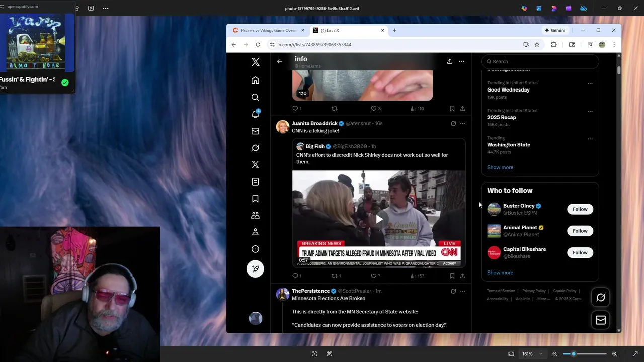
Task: Open the Notifications bell icon
Action: click(x=255, y=114)
